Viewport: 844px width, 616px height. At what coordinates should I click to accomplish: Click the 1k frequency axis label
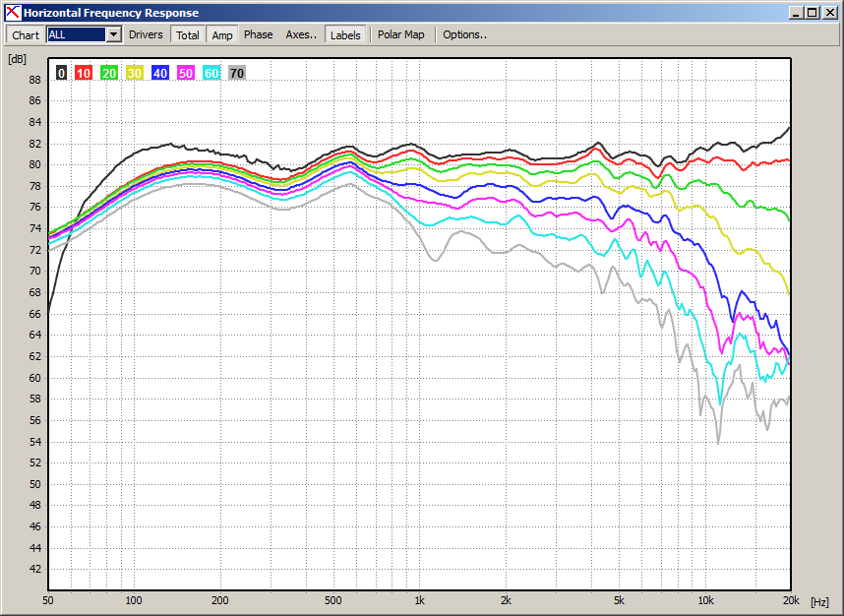tap(419, 600)
